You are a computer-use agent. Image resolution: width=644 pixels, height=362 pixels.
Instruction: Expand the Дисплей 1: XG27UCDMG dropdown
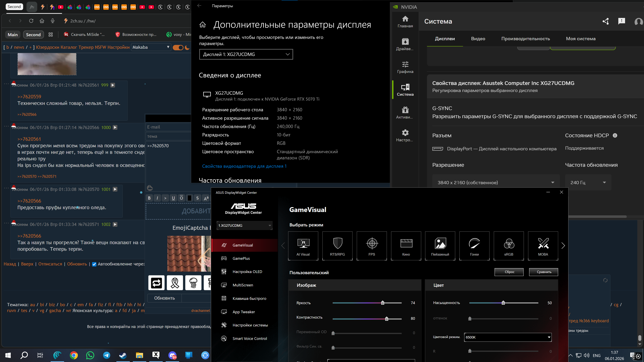(x=246, y=54)
